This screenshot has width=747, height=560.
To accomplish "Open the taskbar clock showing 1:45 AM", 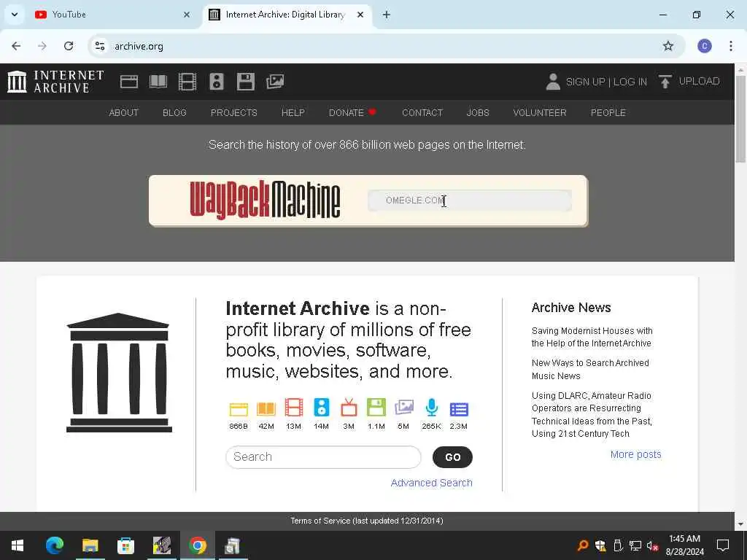I will pos(684,545).
